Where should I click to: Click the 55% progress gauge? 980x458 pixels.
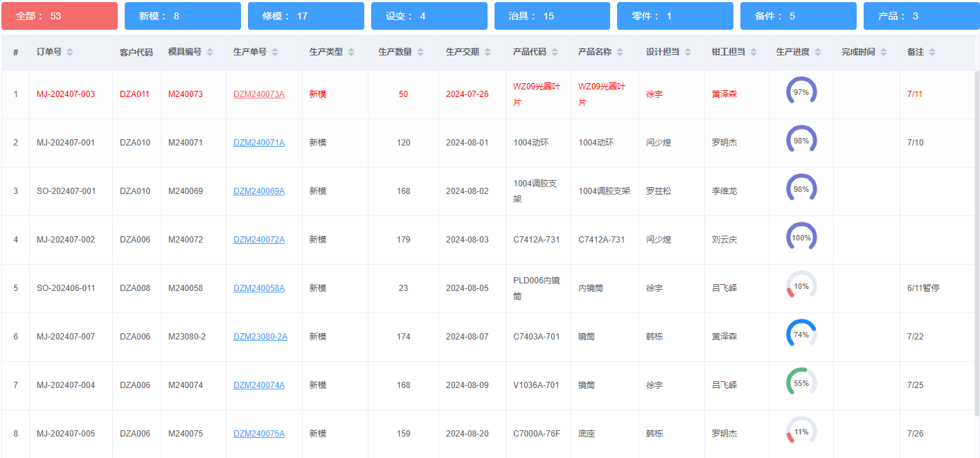click(x=801, y=382)
